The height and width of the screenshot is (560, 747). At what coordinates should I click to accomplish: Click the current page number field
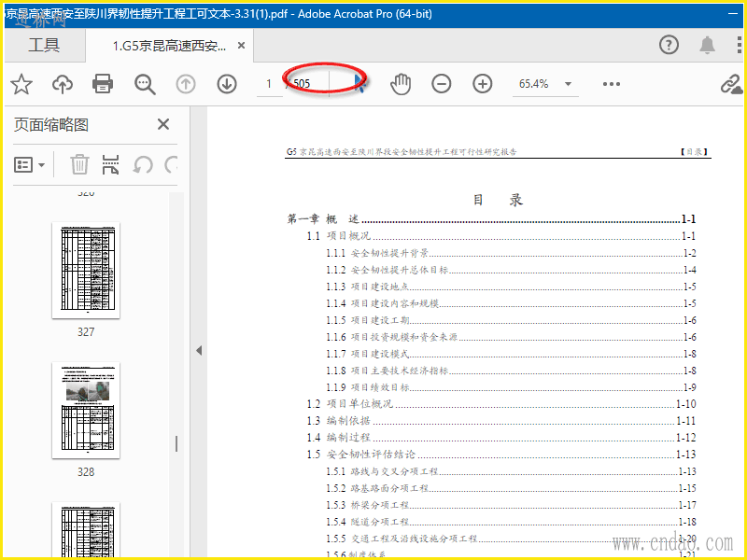pos(269,84)
